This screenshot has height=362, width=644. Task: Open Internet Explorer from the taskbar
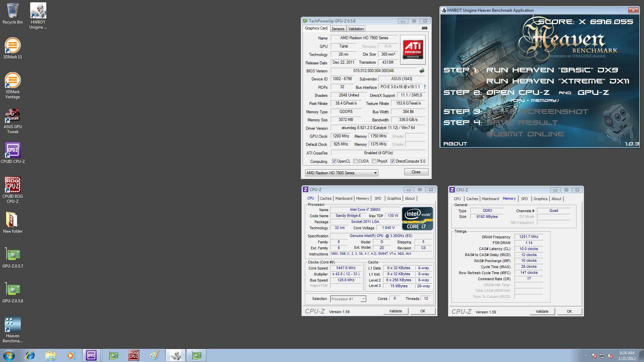[x=30, y=355]
